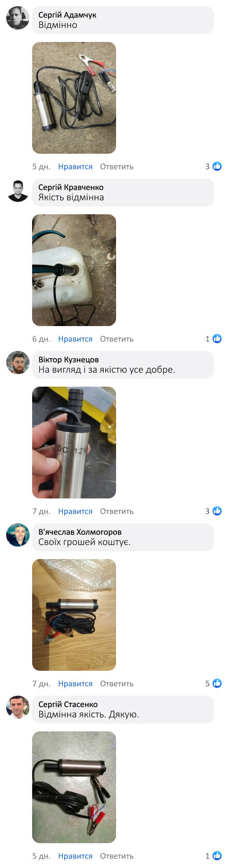Open the white canister photo from Кравченко
228x868 pixels.
coord(74,270)
